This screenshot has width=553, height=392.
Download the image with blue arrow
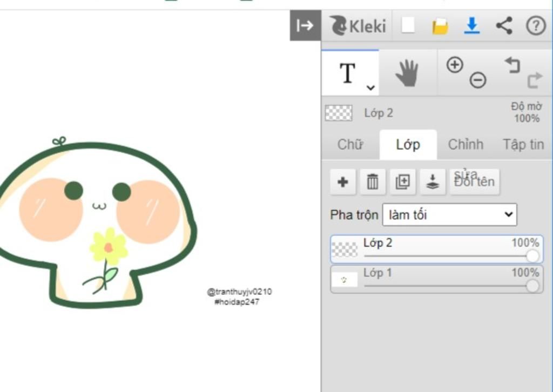point(472,26)
